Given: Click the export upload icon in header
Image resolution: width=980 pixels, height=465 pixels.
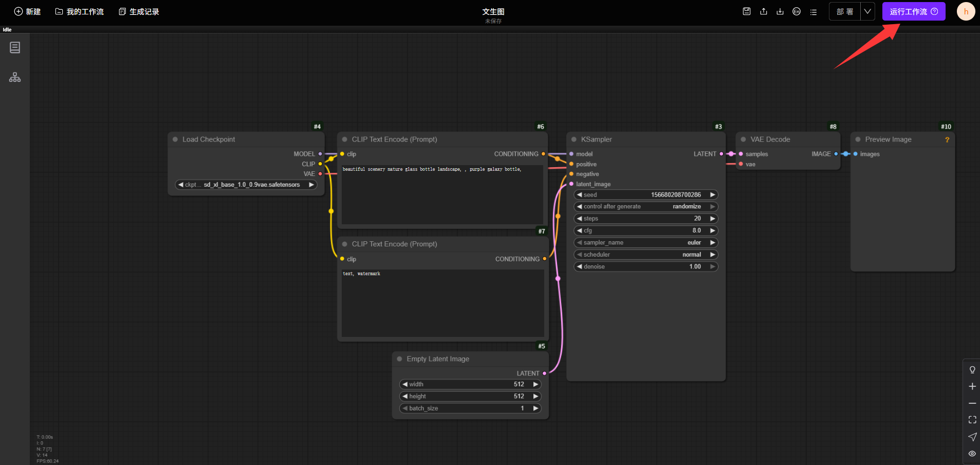Looking at the screenshot, I should [764, 11].
